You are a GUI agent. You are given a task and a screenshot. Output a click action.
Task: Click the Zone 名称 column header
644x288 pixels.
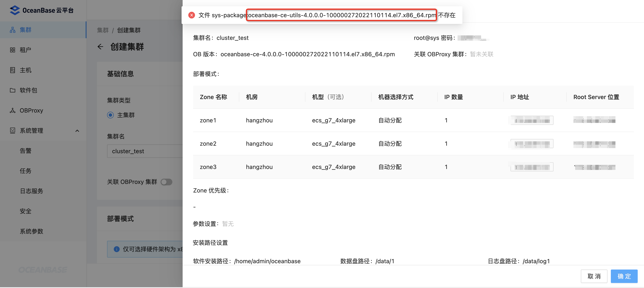click(x=213, y=97)
